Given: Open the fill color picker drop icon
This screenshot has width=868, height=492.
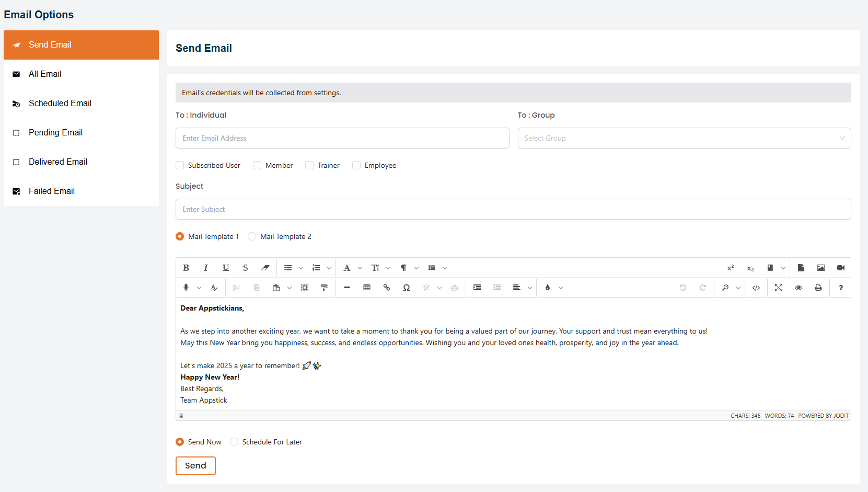Looking at the screenshot, I should coord(548,288).
